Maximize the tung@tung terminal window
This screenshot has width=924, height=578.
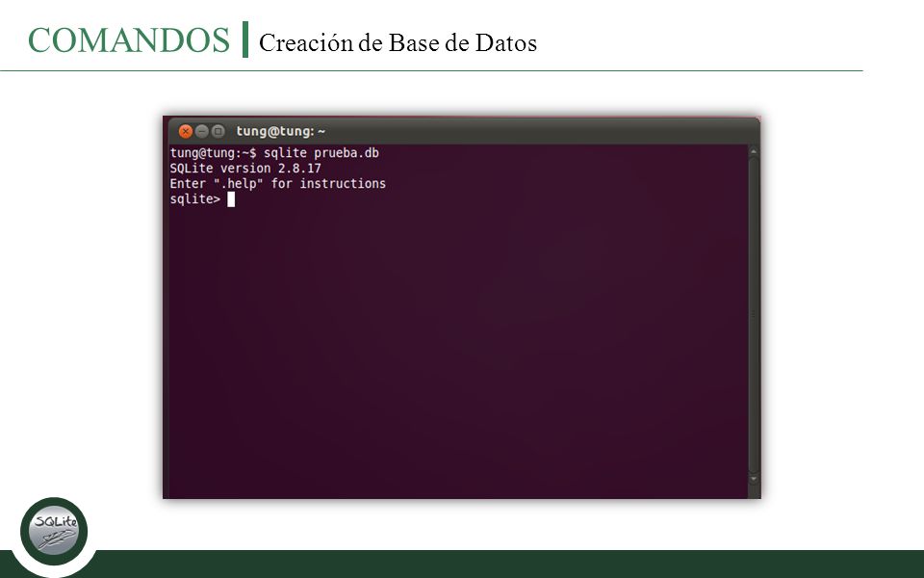point(218,131)
